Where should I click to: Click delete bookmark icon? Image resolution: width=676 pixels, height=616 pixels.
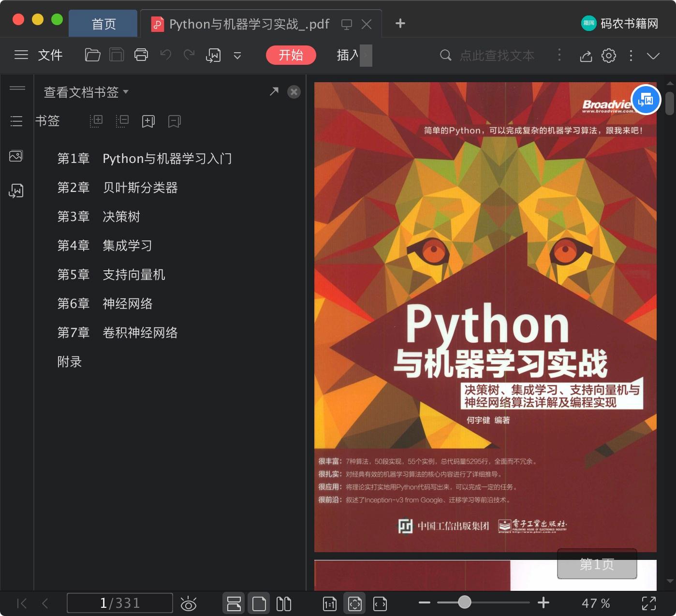(175, 121)
